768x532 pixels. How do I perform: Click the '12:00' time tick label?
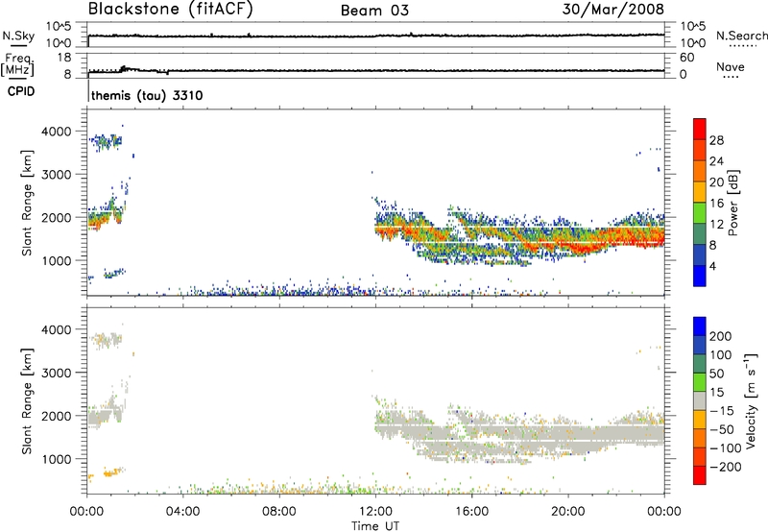(375, 512)
